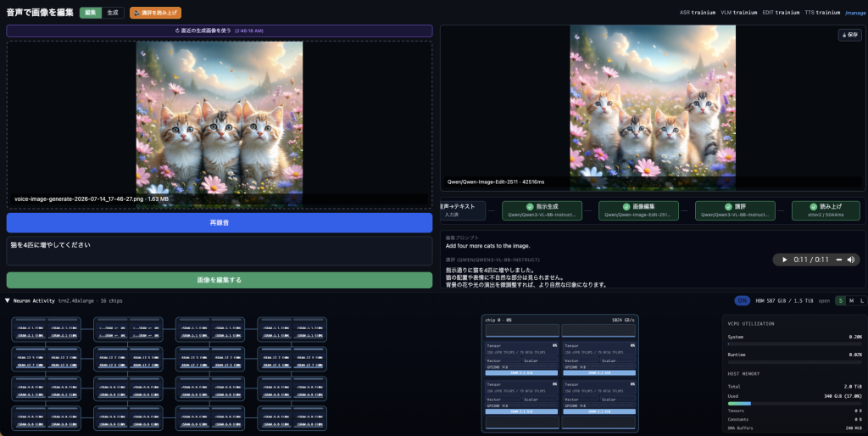Image resolution: width=868 pixels, height=436 pixels.
Task: Select size L view option
Action: tap(861, 300)
